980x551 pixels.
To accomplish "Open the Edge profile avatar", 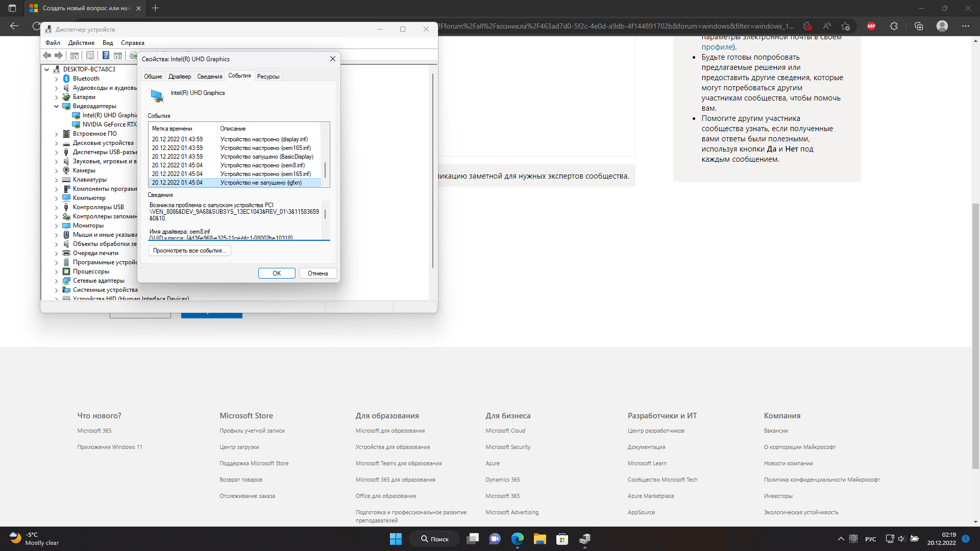I will coord(942,26).
